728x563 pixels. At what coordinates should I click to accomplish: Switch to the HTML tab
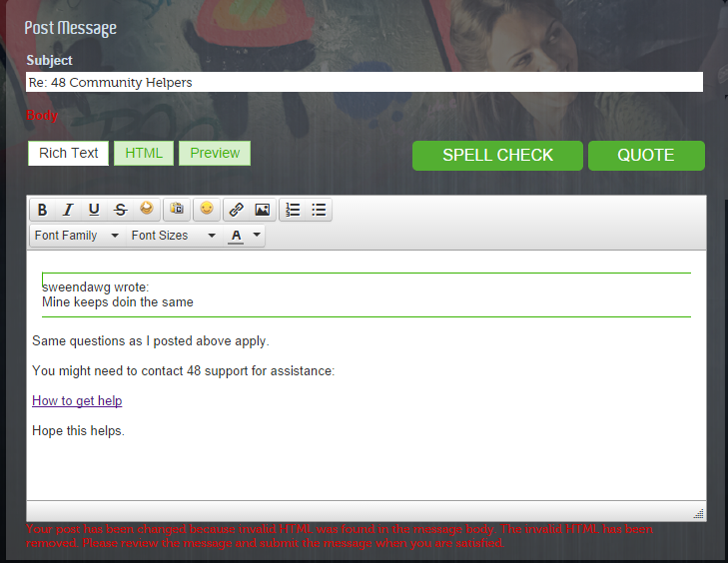pos(144,153)
